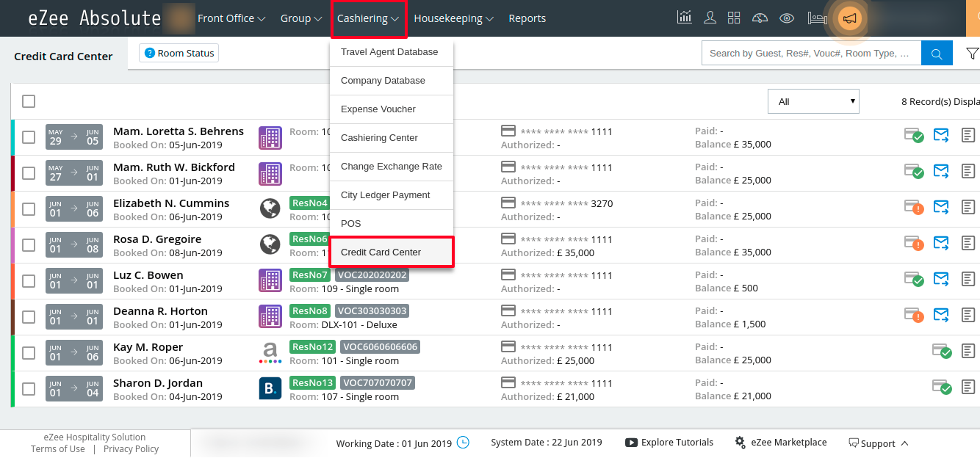Tick checkbox for Kay M. Roper
The width and height of the screenshot is (980, 458).
tap(29, 353)
